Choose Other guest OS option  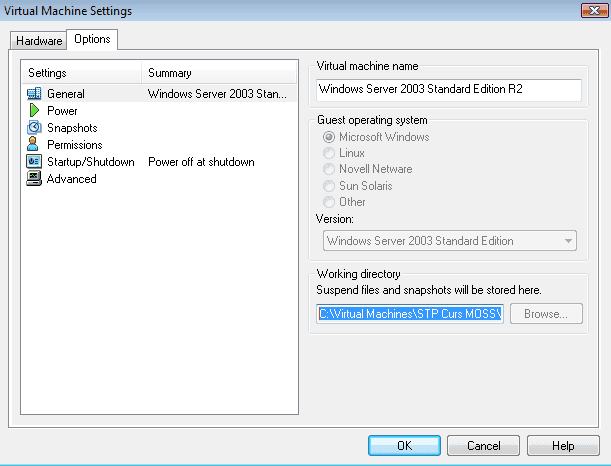point(329,202)
